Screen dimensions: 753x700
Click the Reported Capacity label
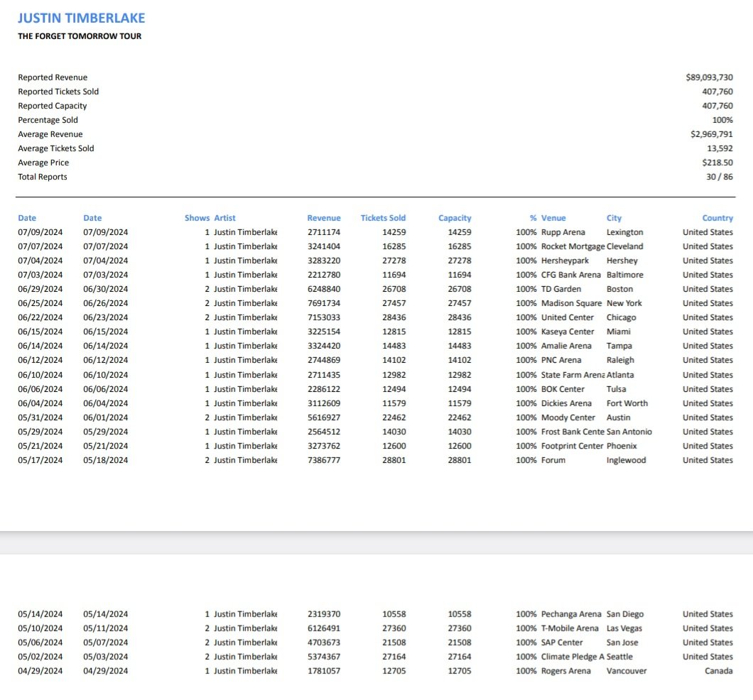tap(53, 106)
